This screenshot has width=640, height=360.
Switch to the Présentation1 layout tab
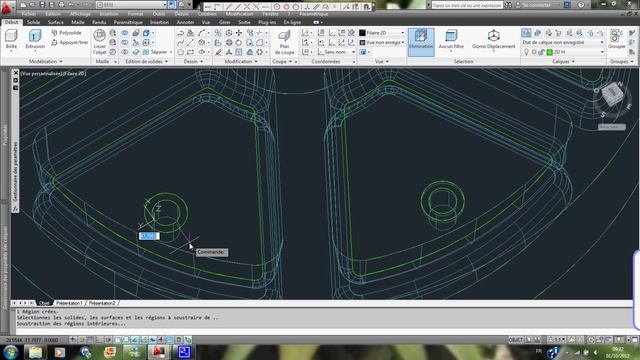[x=69, y=303]
